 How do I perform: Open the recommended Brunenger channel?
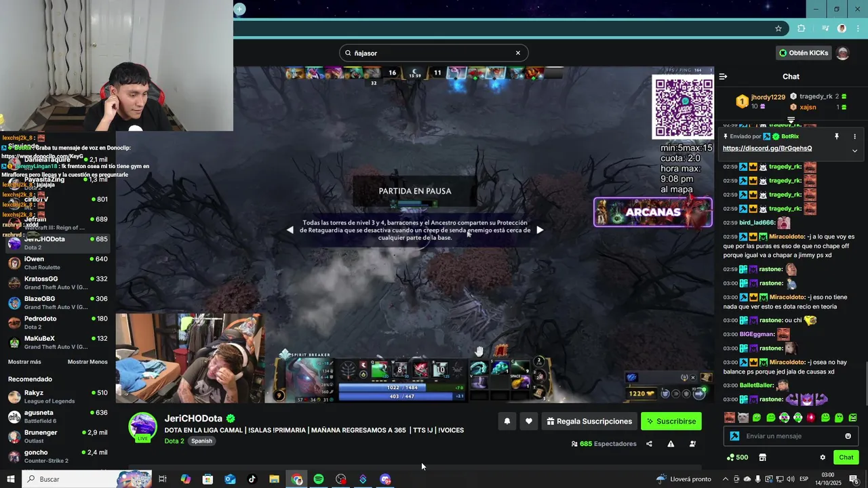pyautogui.click(x=58, y=436)
